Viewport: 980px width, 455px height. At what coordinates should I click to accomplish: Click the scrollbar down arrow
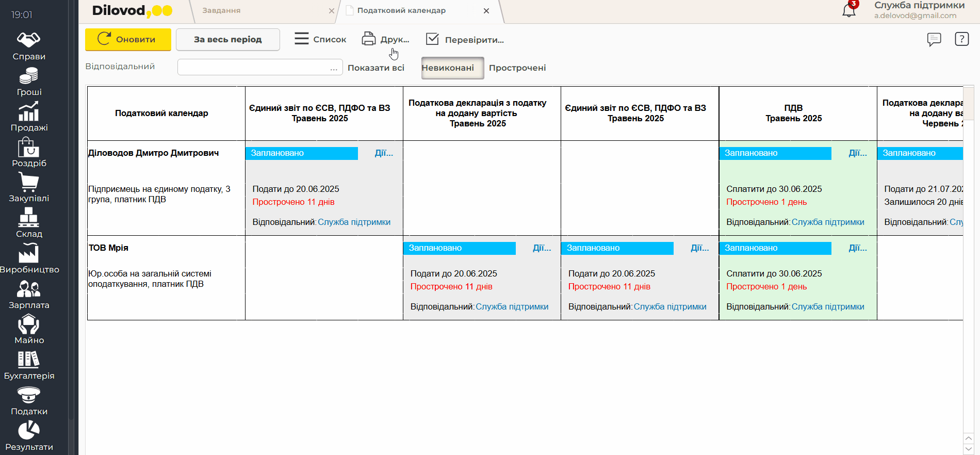coord(968,449)
